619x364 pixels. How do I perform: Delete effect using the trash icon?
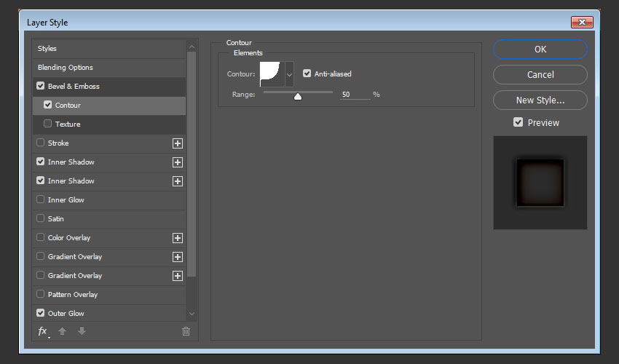[186, 331]
